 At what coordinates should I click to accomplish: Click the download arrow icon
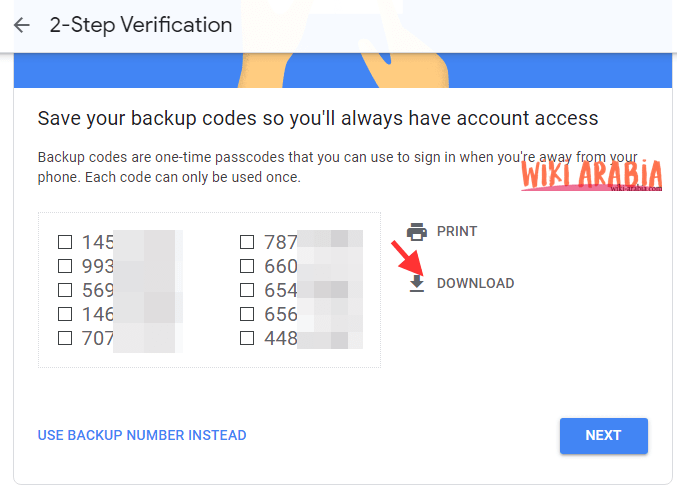417,284
